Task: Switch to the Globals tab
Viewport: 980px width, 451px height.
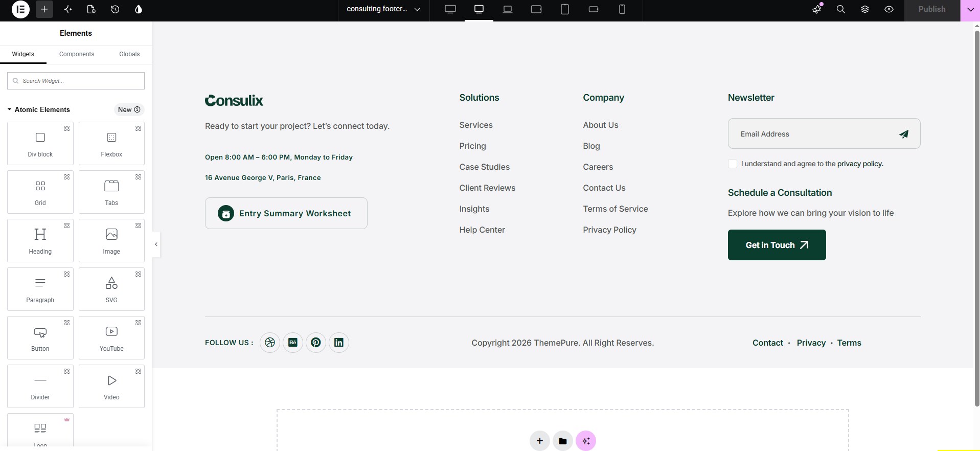Action: point(129,54)
